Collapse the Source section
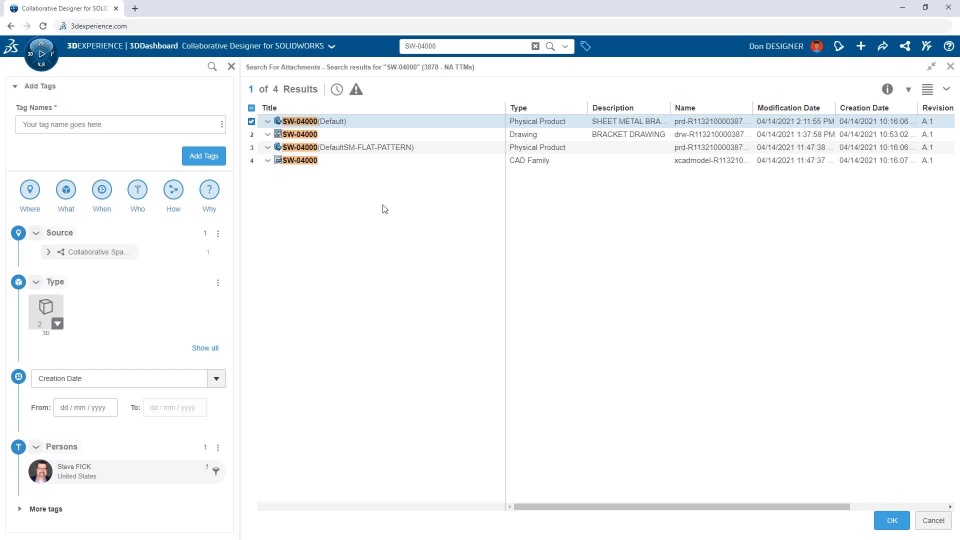The width and height of the screenshot is (960, 540). click(x=36, y=233)
